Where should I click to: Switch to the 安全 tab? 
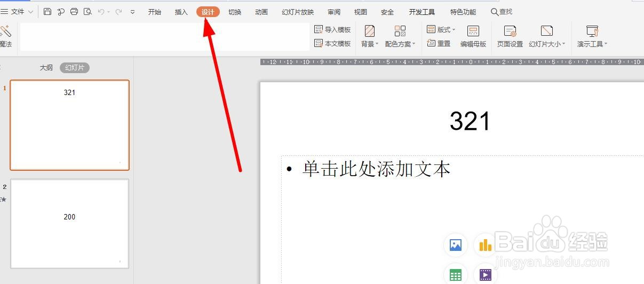point(387,12)
